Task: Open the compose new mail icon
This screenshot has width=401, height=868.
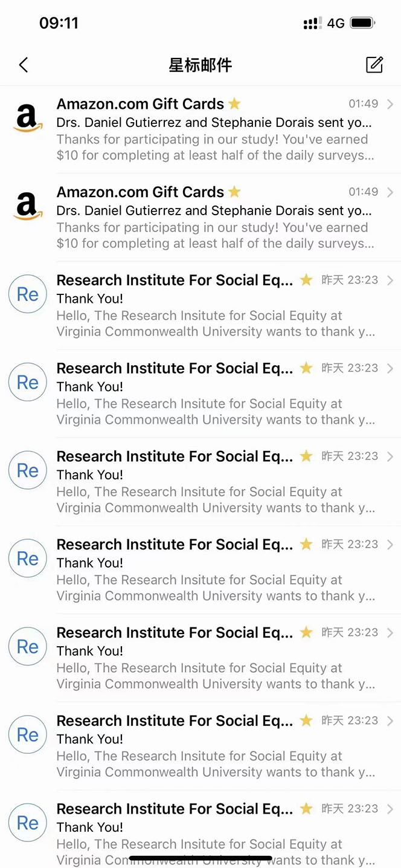Action: (374, 65)
